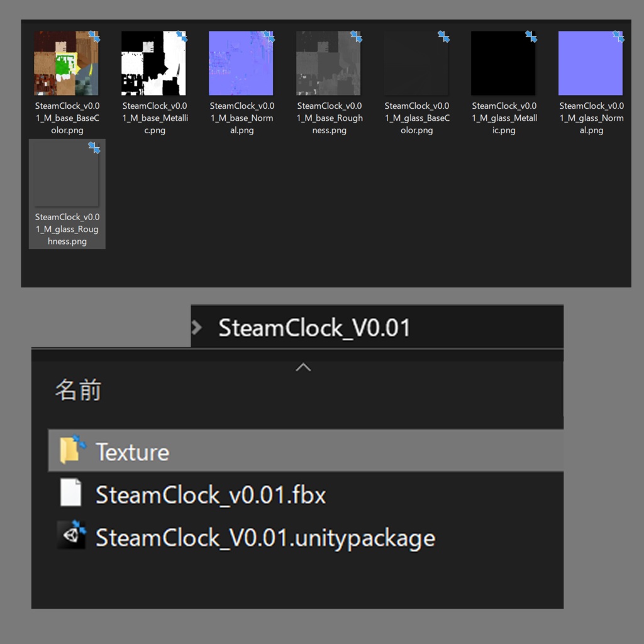Click sync overlay on glass_Roughness texture
This screenshot has height=644, width=644.
[x=94, y=148]
